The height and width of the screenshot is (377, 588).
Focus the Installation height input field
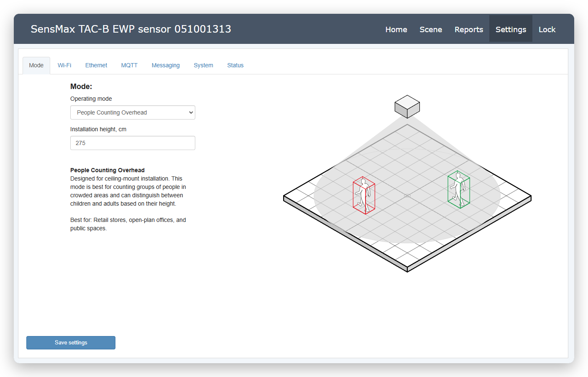[133, 143]
